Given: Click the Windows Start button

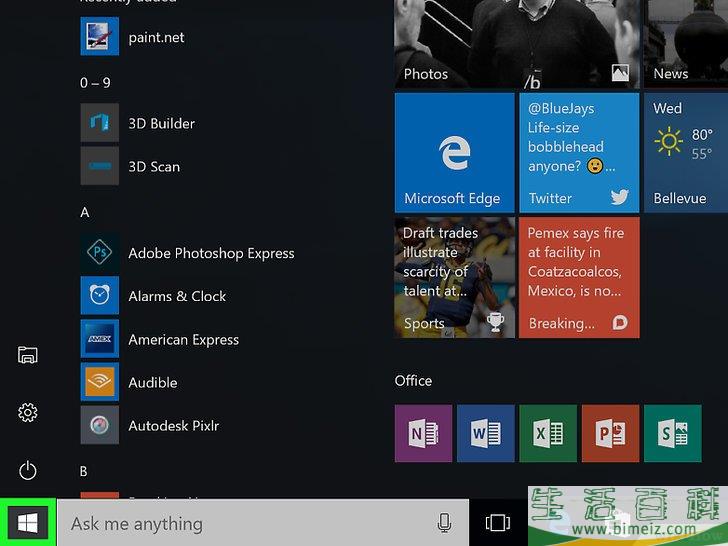Looking at the screenshot, I should 28,523.
